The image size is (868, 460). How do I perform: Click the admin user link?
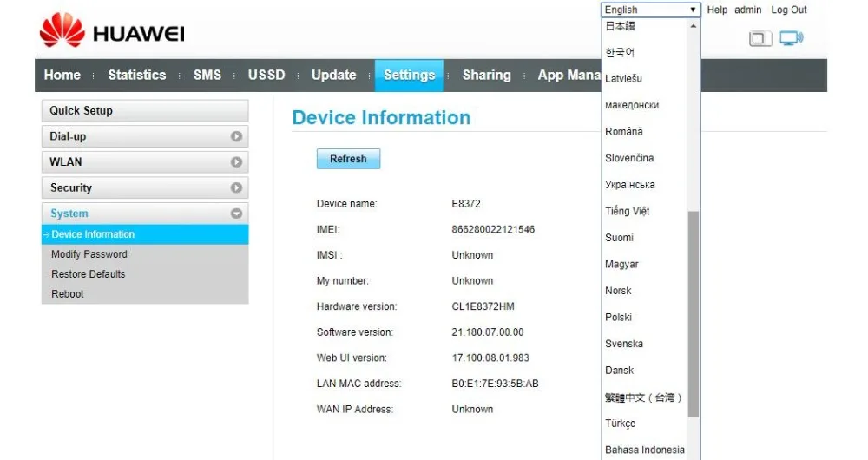tap(748, 10)
